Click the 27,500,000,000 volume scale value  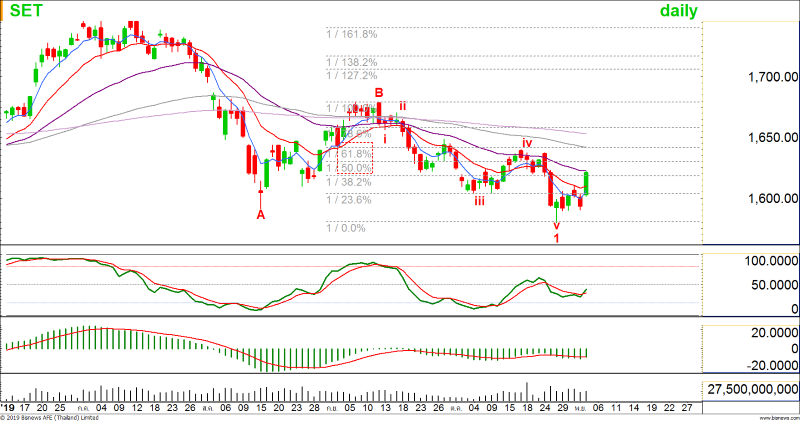pyautogui.click(x=751, y=388)
